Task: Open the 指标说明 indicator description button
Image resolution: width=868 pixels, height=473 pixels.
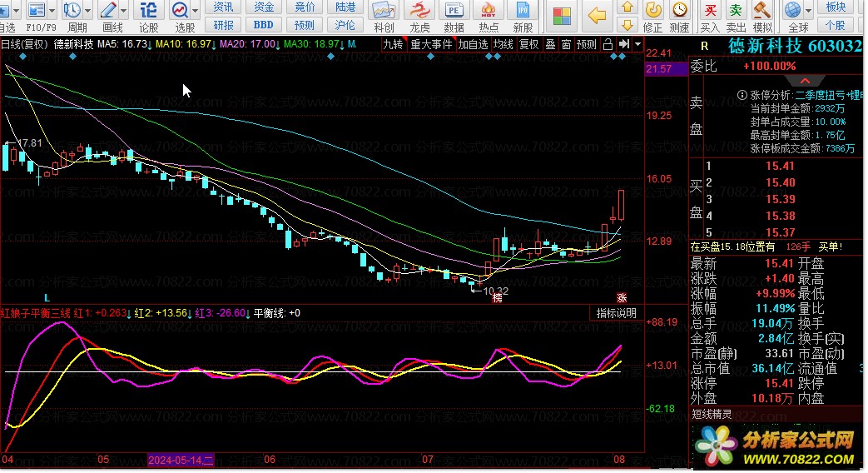Action: 616,313
